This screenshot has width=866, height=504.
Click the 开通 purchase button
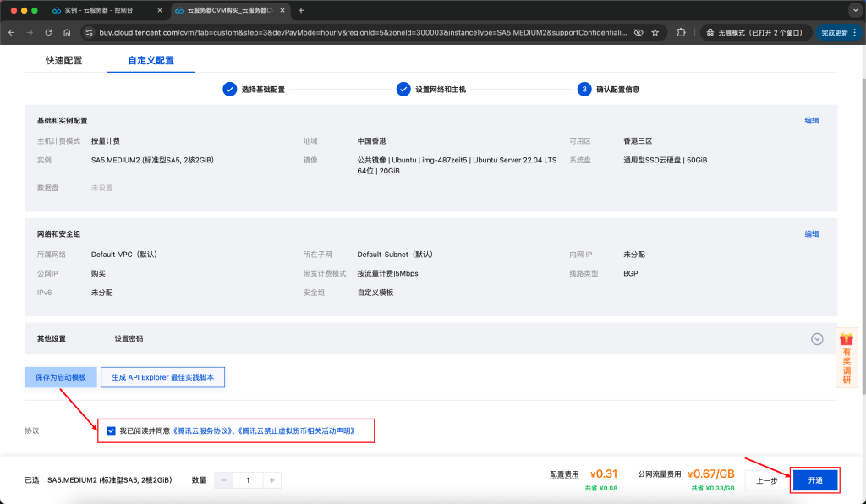click(814, 479)
